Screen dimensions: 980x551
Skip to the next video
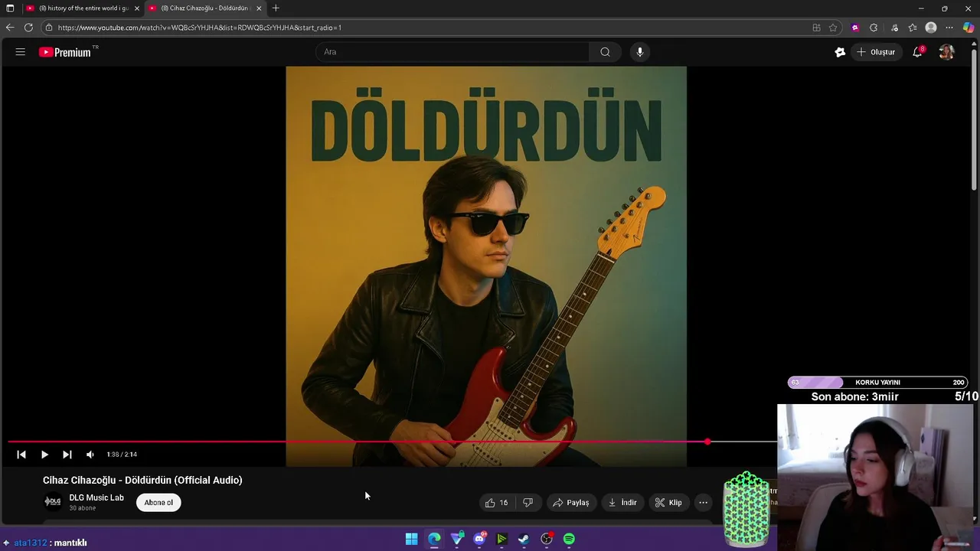coord(67,455)
